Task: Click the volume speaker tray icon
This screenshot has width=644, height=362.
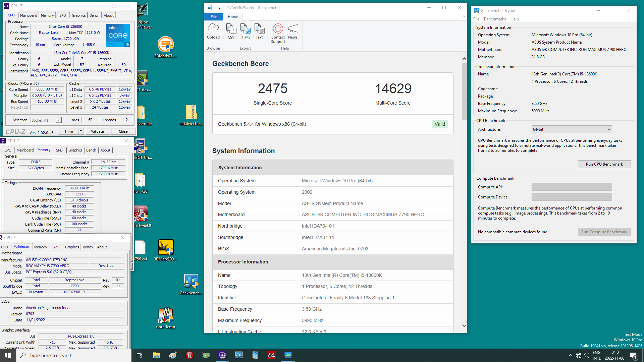Action: [587, 355]
